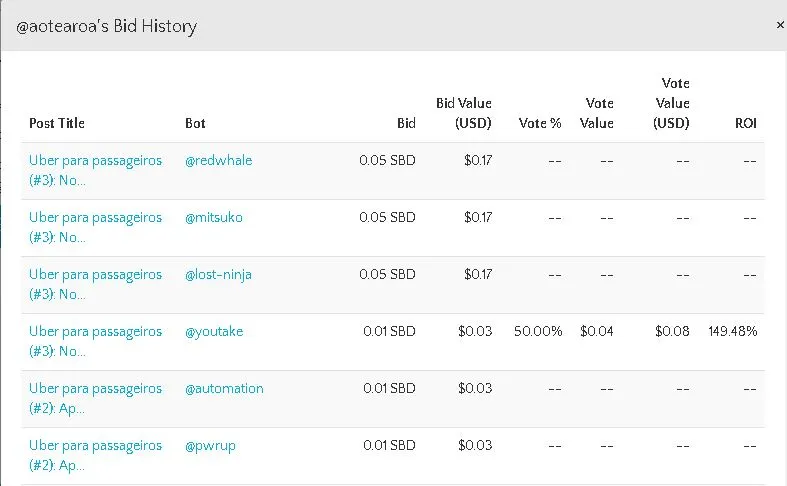Click the Vote % column header
The height and width of the screenshot is (486, 787).
point(540,123)
